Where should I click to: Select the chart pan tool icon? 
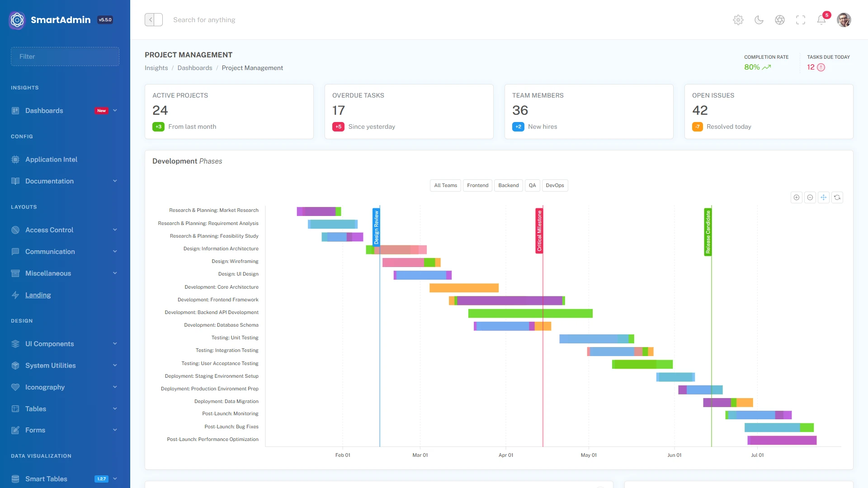(824, 197)
